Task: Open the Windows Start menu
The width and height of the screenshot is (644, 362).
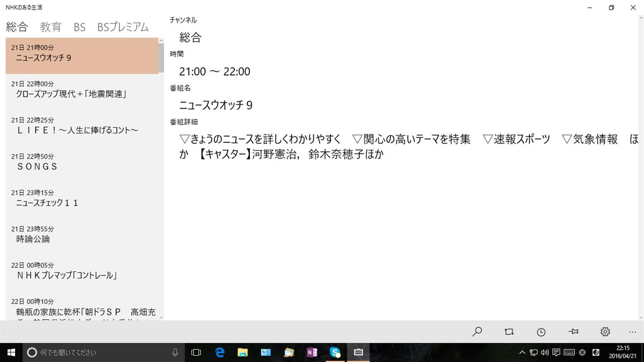Action: [x=11, y=353]
